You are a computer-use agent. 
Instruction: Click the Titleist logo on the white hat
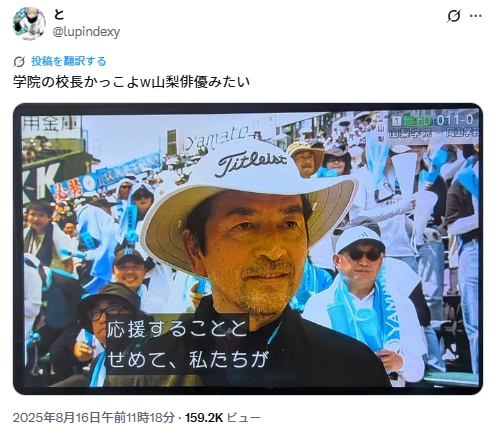[x=252, y=162]
